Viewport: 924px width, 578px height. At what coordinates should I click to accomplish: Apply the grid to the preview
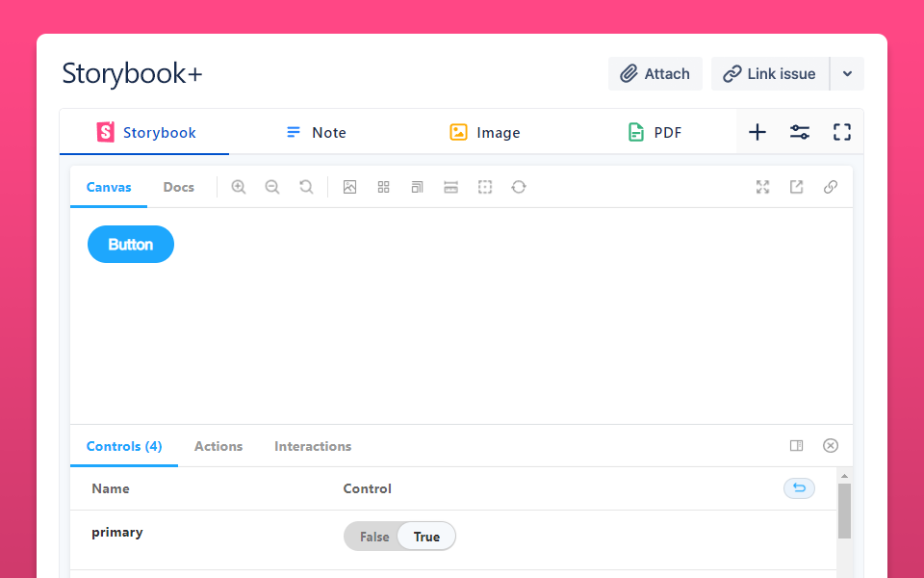[x=384, y=187]
